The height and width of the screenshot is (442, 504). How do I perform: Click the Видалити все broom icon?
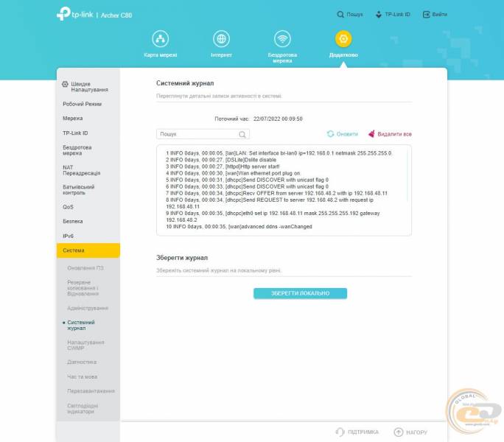pyautogui.click(x=371, y=134)
